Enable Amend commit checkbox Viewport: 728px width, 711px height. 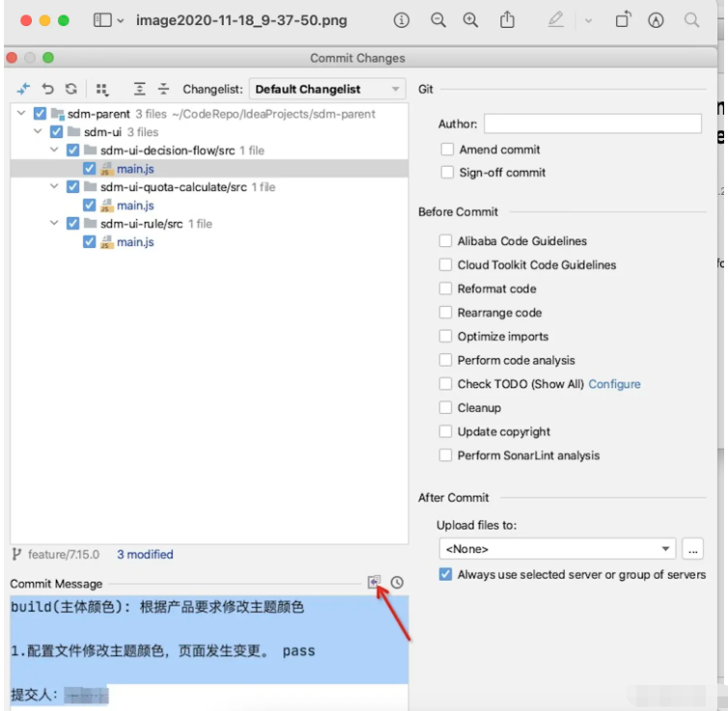(x=447, y=150)
